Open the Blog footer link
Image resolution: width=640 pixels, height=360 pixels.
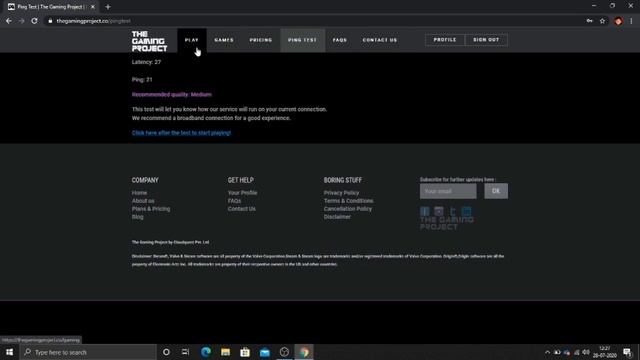137,217
